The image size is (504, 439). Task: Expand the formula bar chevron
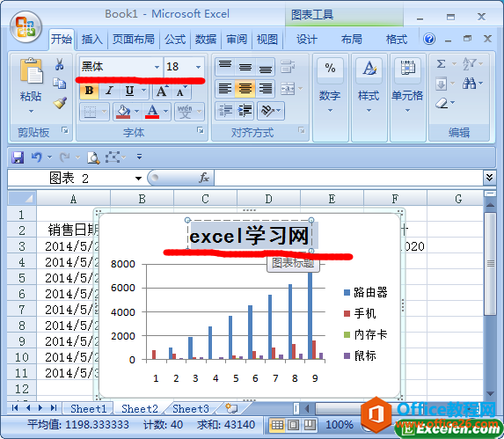point(489,178)
